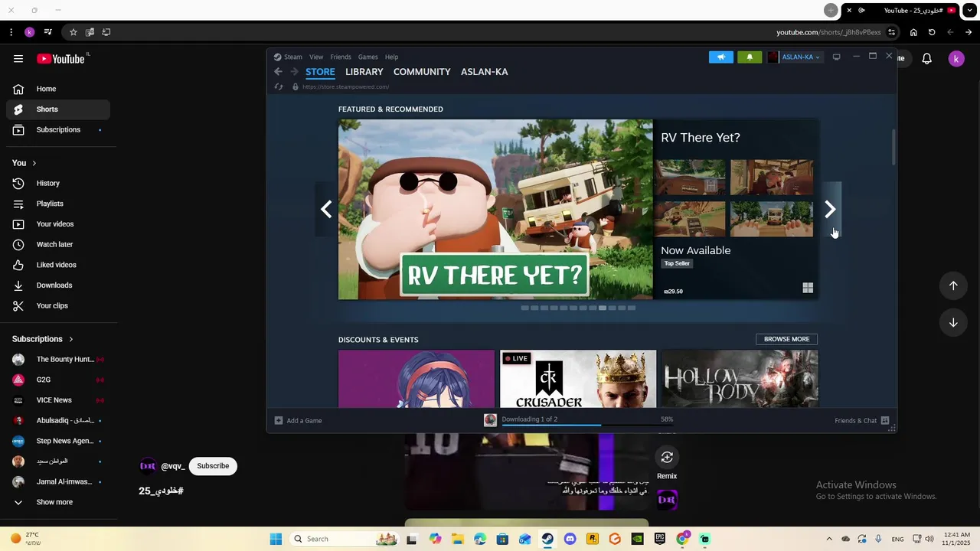The width and height of the screenshot is (980, 551).
Task: Select the STORE tab in Steam
Action: (x=320, y=72)
